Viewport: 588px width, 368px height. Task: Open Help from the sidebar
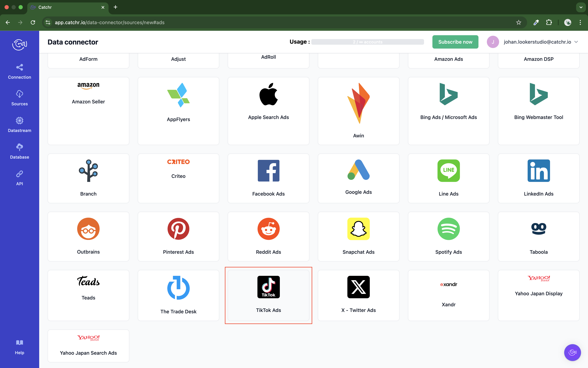click(x=19, y=347)
